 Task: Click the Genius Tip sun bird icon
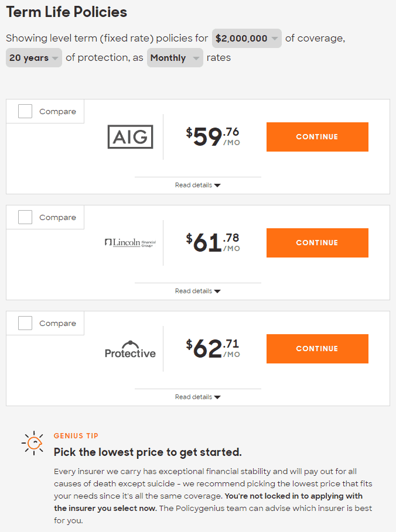tap(33, 443)
